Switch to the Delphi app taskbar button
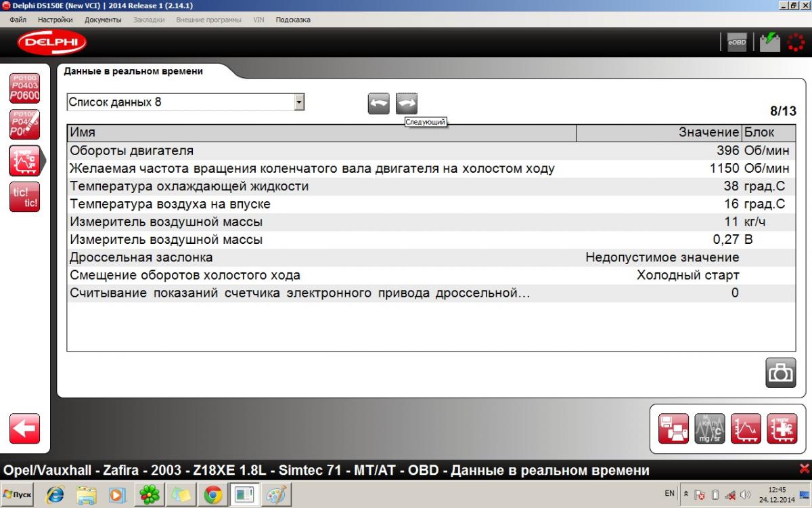 pos(244,495)
